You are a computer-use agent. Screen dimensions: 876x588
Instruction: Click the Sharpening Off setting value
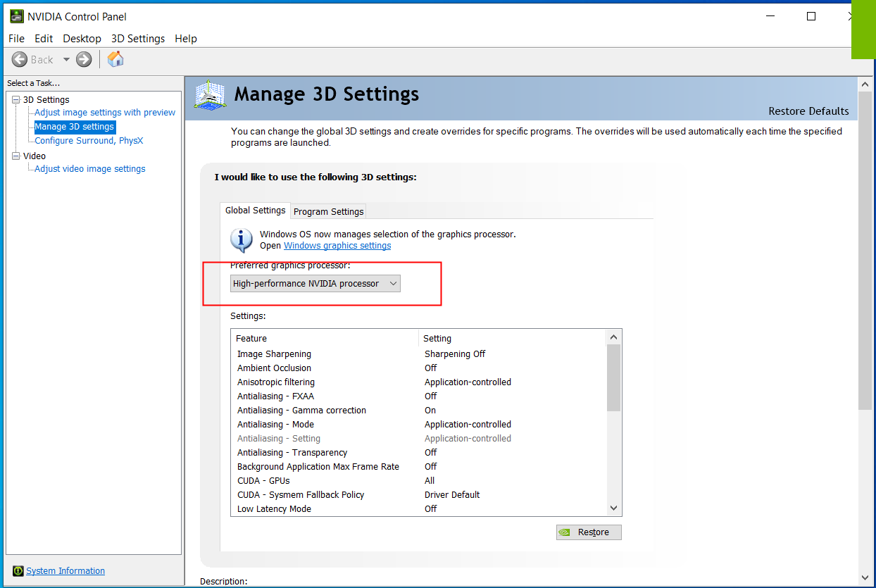click(x=455, y=354)
